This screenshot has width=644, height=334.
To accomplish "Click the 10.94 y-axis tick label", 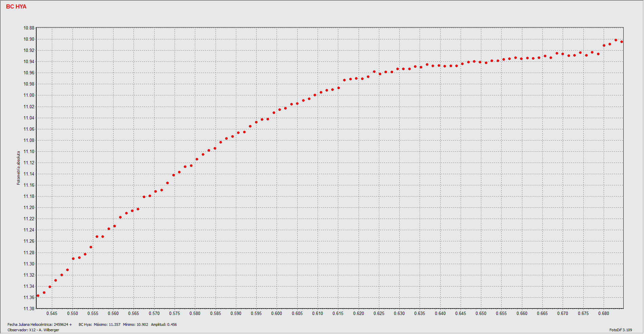I will [29, 62].
